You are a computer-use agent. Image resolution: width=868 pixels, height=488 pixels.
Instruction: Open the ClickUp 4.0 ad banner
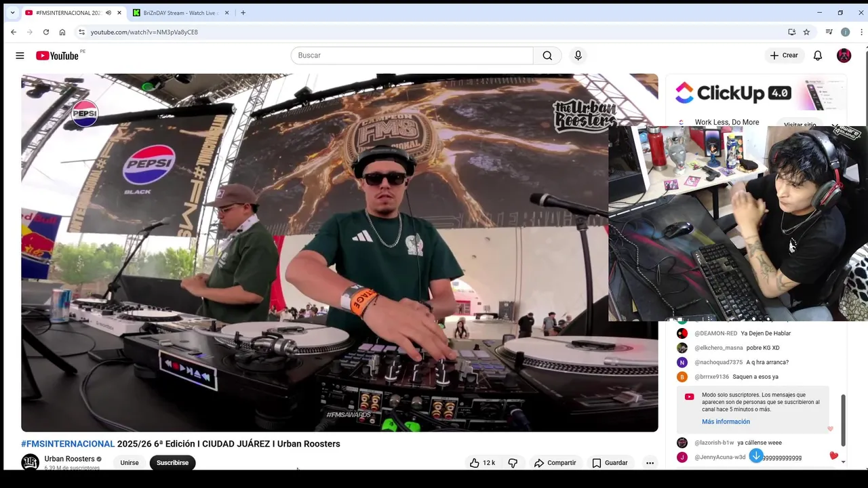click(x=755, y=94)
